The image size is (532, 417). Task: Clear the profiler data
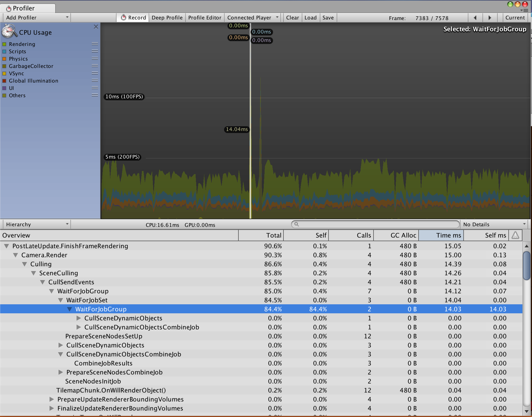pos(292,18)
